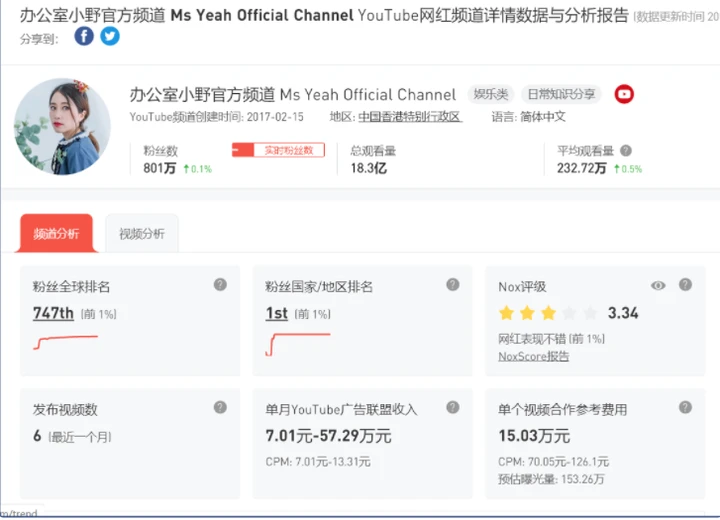
Task: Toggle the eye icon on Nox评级 card
Action: [658, 286]
